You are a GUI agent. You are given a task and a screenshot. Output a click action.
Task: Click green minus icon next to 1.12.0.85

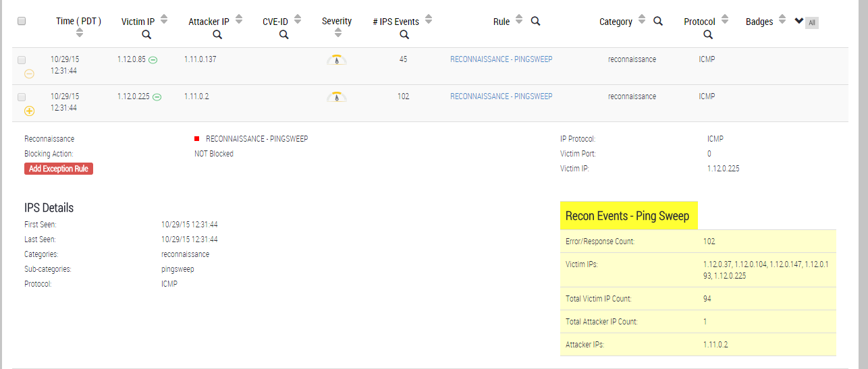(153, 60)
